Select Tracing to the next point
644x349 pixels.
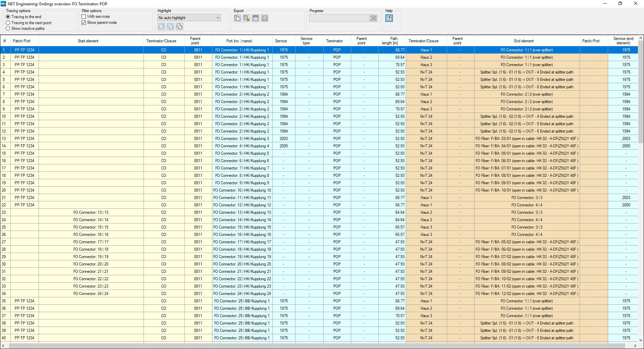coord(8,23)
